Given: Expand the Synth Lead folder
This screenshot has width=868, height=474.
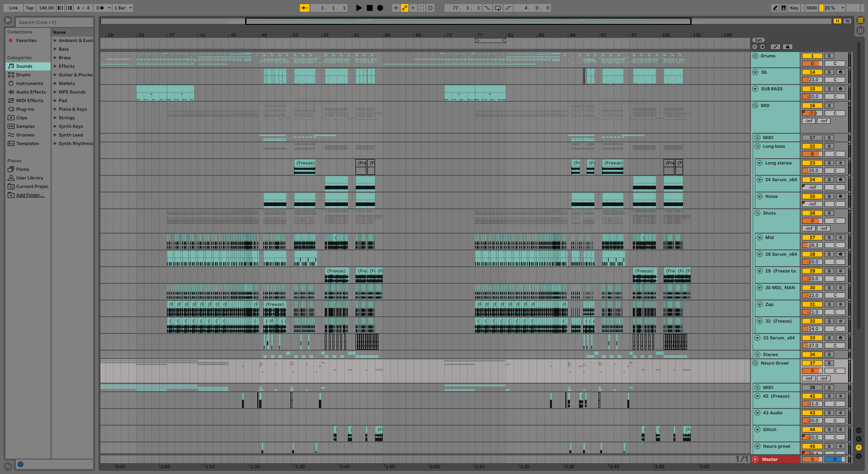Looking at the screenshot, I should [55, 135].
